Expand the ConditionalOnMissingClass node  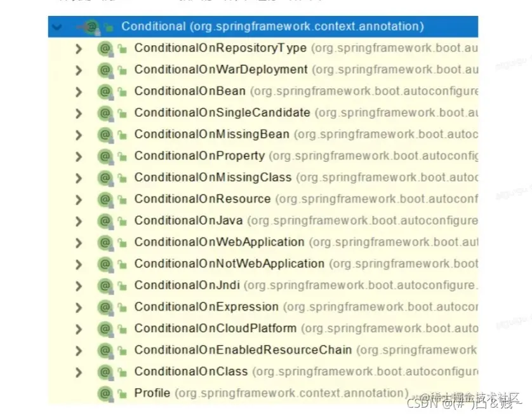(78, 178)
